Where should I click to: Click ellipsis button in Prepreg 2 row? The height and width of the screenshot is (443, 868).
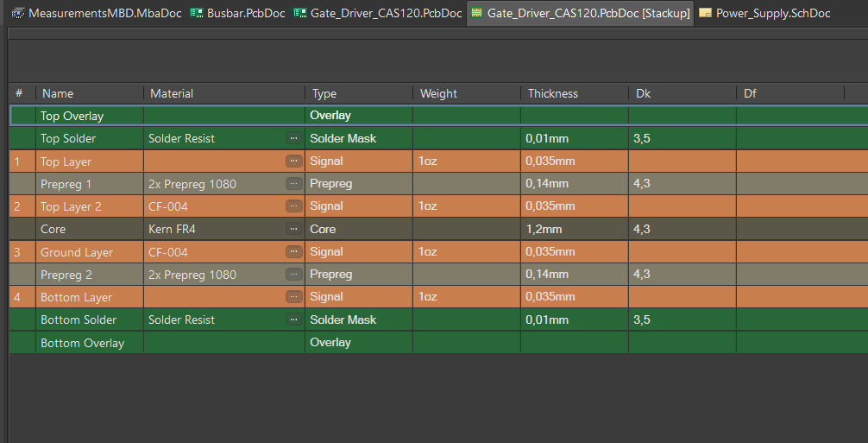point(293,275)
